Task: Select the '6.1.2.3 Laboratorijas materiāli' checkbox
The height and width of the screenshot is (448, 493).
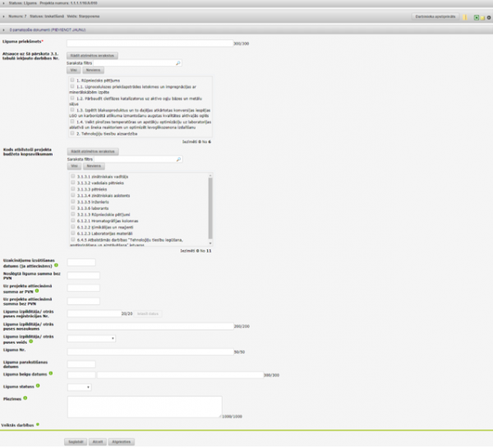Action: 73,232
